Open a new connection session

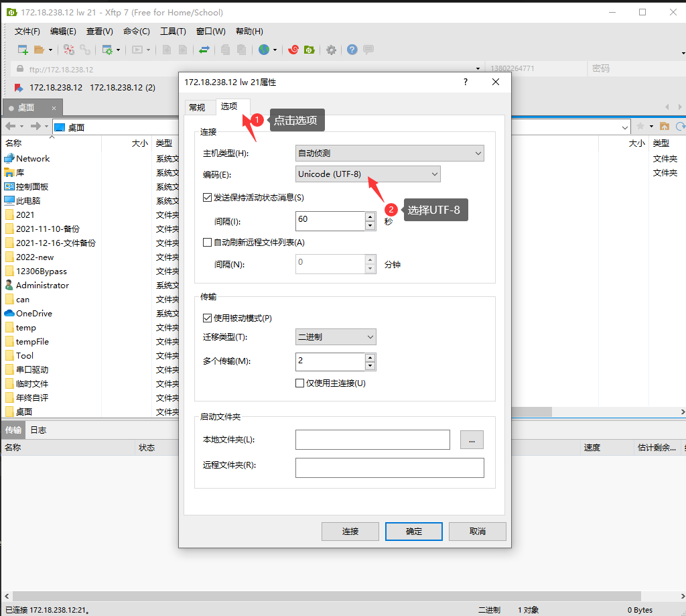coord(22,50)
